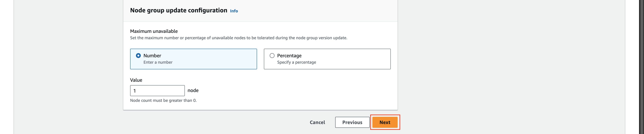Click the "Number" option label text
Image resolution: width=644 pixels, height=134 pixels.
(x=152, y=56)
